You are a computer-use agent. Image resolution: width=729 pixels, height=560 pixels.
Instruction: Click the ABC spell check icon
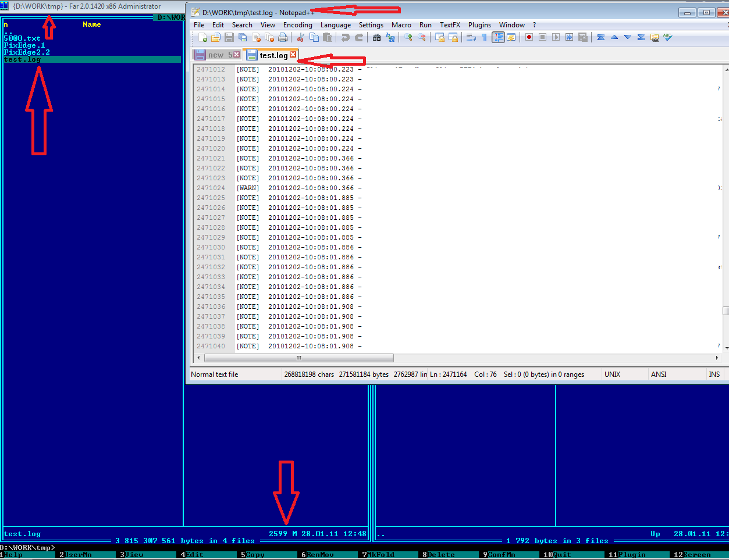tap(668, 37)
